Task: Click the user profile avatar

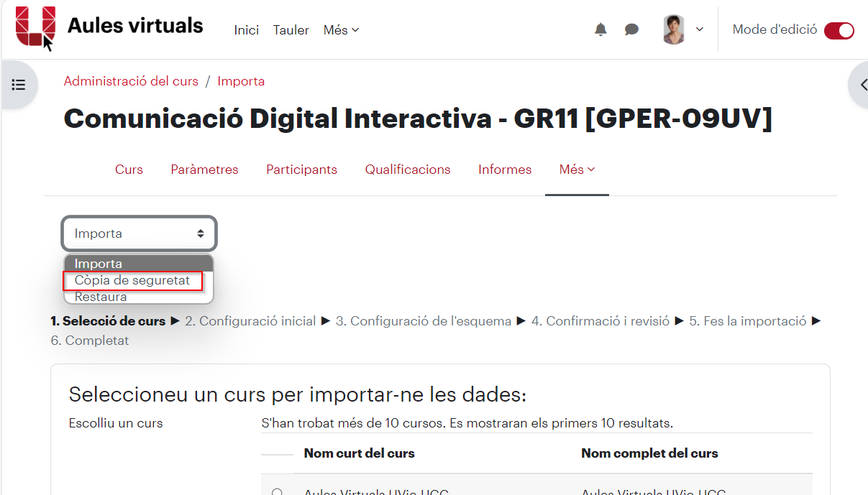Action: click(674, 29)
